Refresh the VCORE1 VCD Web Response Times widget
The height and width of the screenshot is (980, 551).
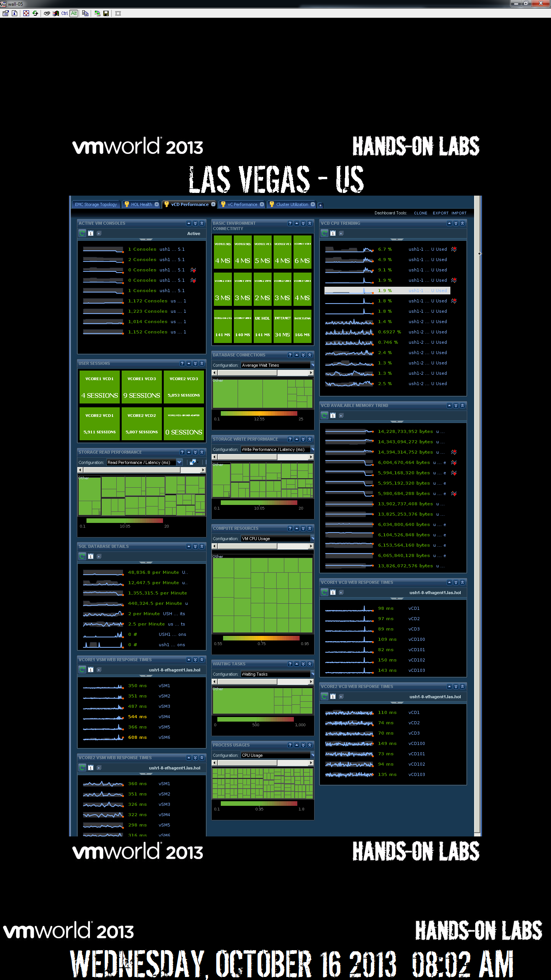coord(324,592)
